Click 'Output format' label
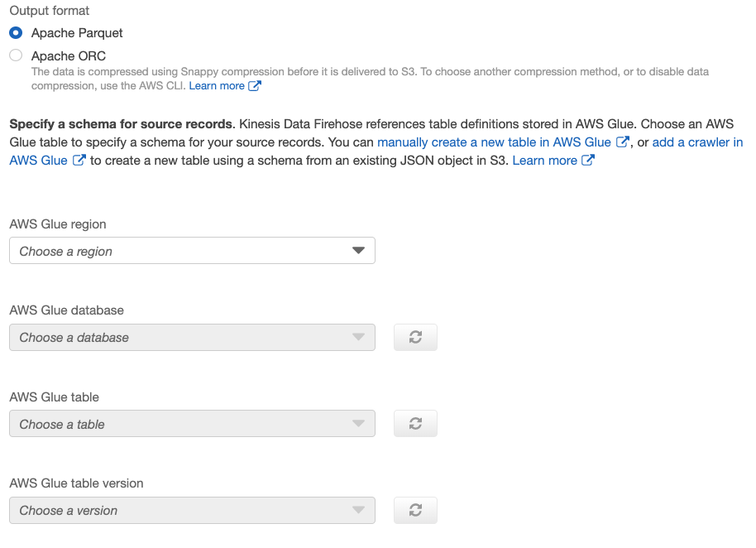The image size is (756, 548). click(x=49, y=11)
